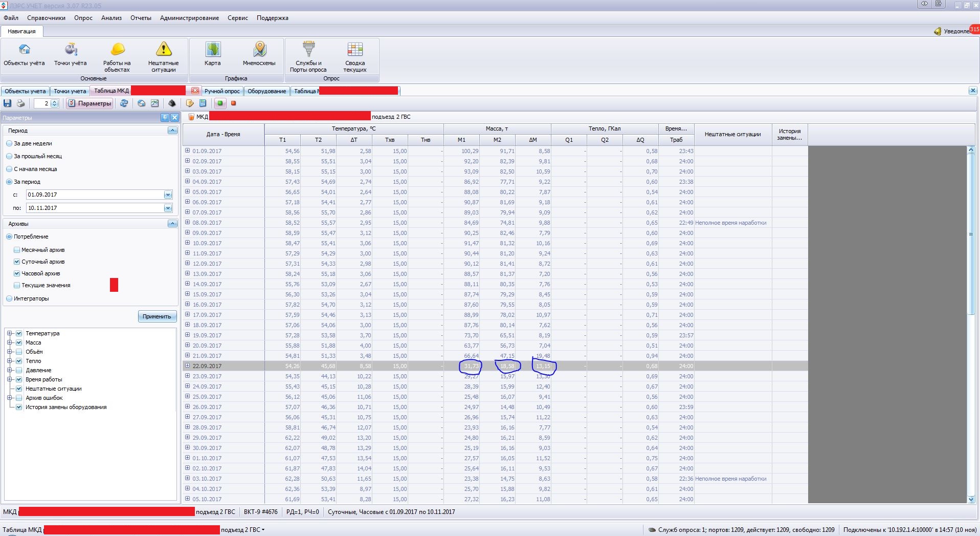This screenshot has height=536, width=980.
Task: Switch to the Ручной опрос tab
Action: click(x=222, y=91)
